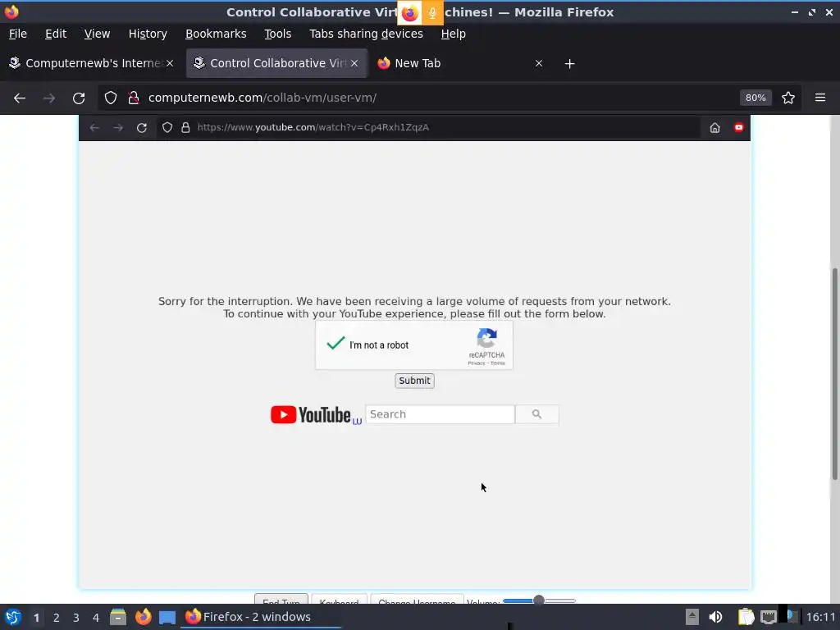
Task: Click the back arrow in Firefox toolbar
Action: (20, 98)
